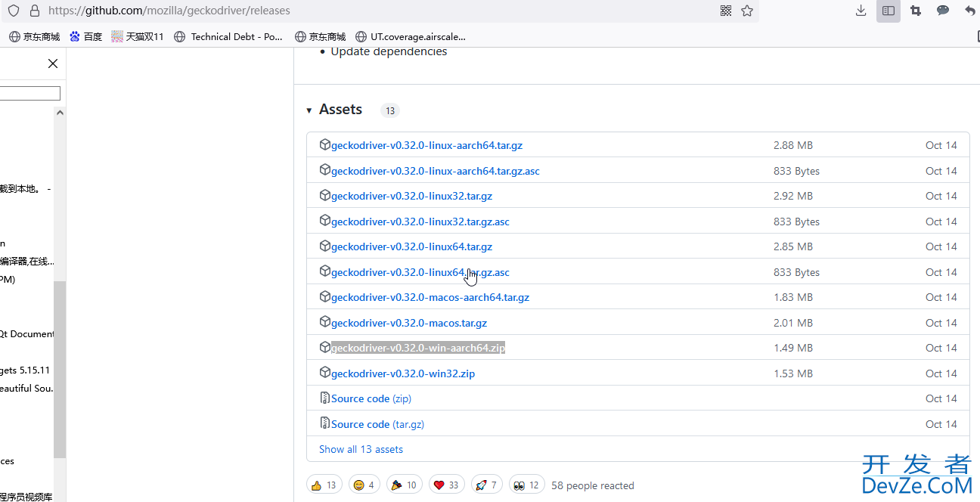The width and height of the screenshot is (980, 502).
Task: Open the UT.coverage.airscale bookmark
Action: 411,36
